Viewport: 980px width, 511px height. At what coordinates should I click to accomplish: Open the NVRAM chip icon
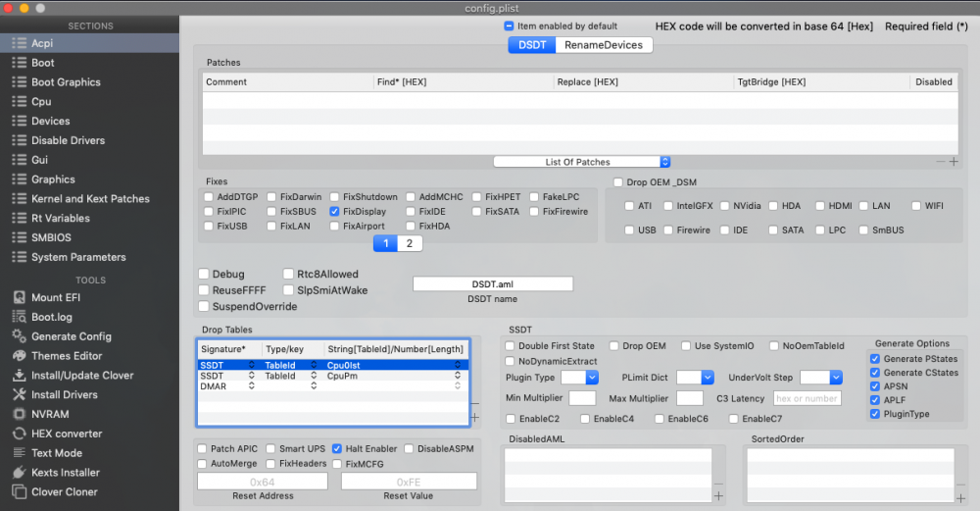click(20, 414)
